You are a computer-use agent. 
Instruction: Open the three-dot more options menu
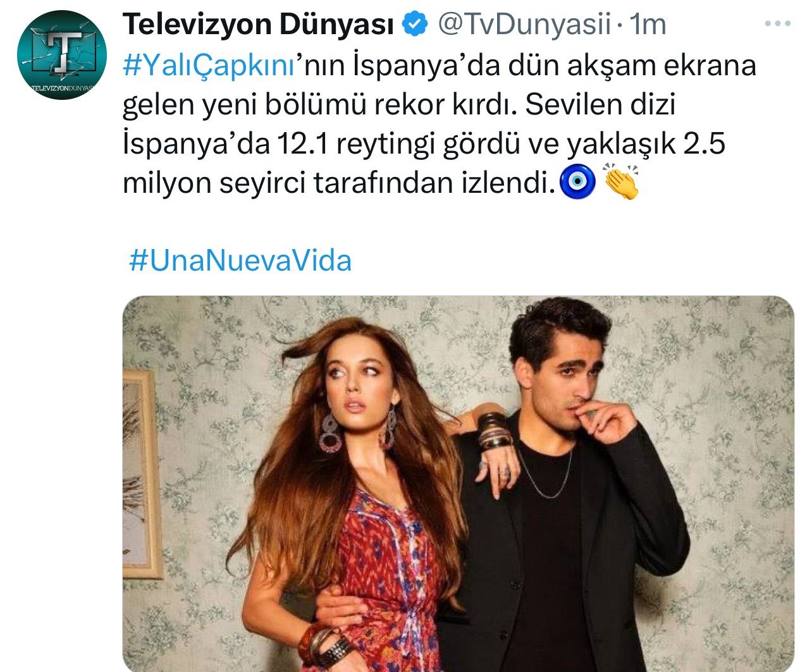click(x=777, y=23)
